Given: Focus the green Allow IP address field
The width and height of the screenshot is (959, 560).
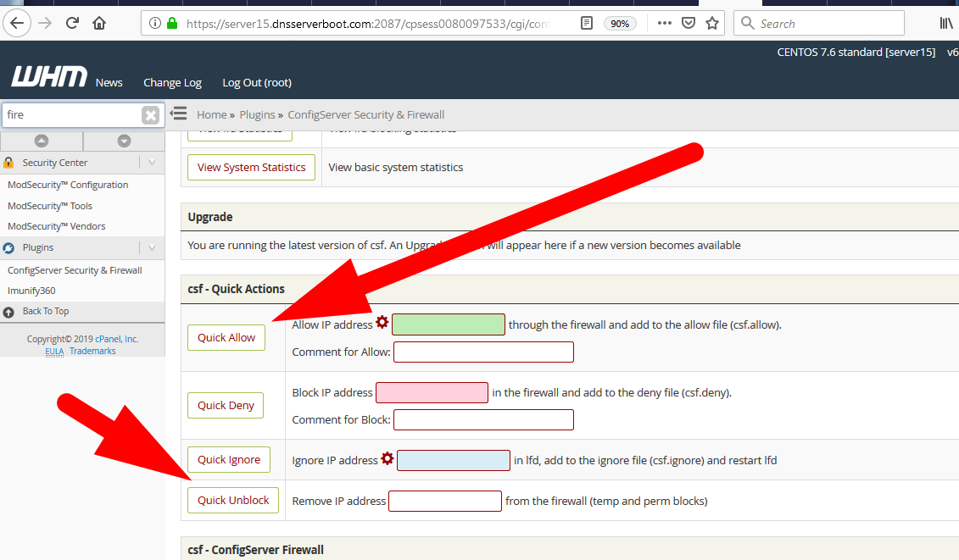Looking at the screenshot, I should pos(449,324).
